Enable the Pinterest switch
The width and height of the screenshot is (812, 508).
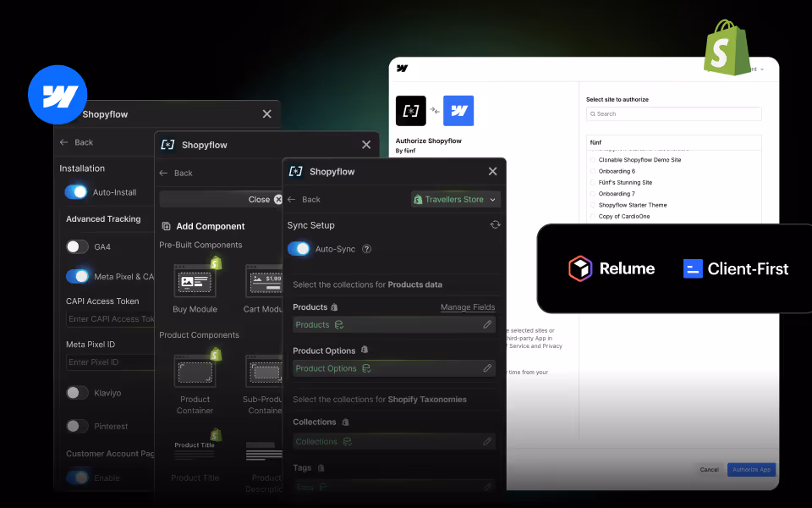(x=77, y=426)
